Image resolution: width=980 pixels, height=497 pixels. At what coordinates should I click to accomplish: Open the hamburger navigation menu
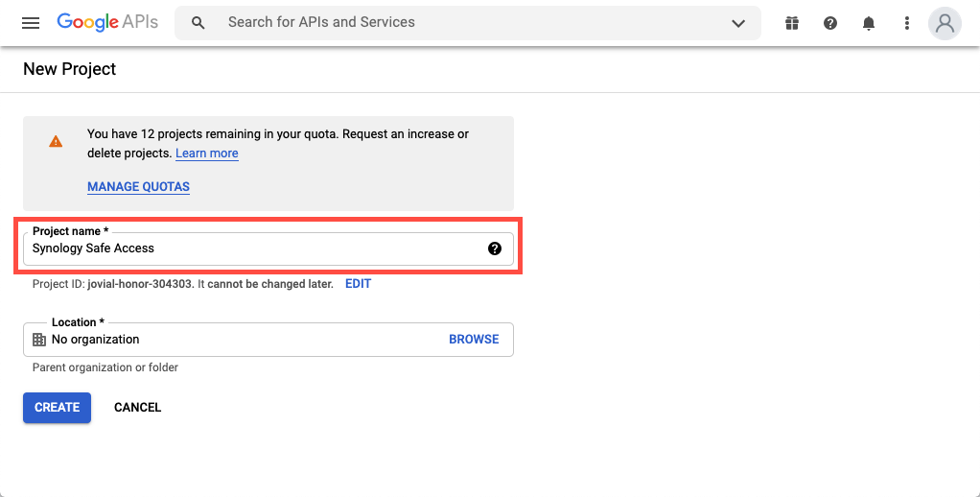coord(30,23)
